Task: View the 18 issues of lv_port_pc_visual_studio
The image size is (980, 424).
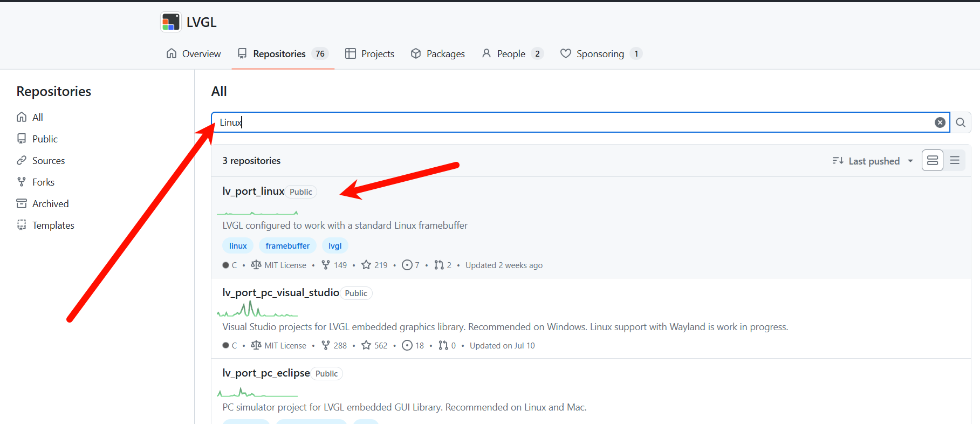Action: 413,345
